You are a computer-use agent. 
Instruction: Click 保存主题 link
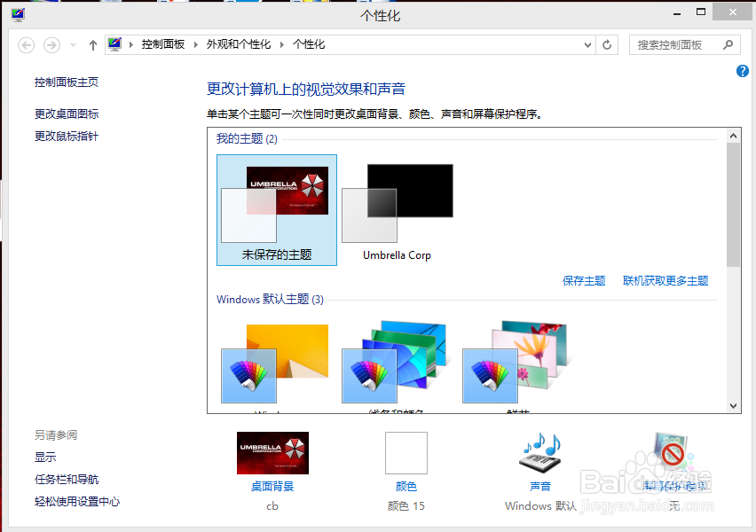(x=584, y=281)
